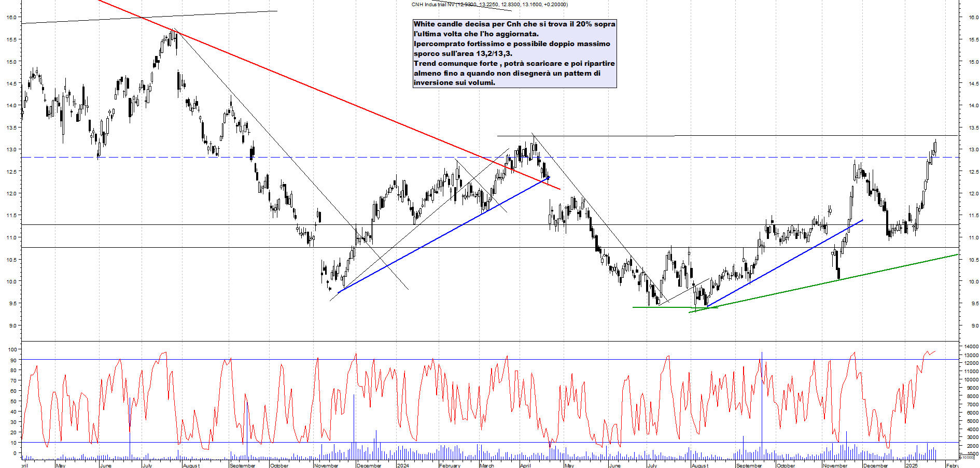980x468 pixels.
Task: Click 12.0 on the left price scale
Action: tap(11, 193)
